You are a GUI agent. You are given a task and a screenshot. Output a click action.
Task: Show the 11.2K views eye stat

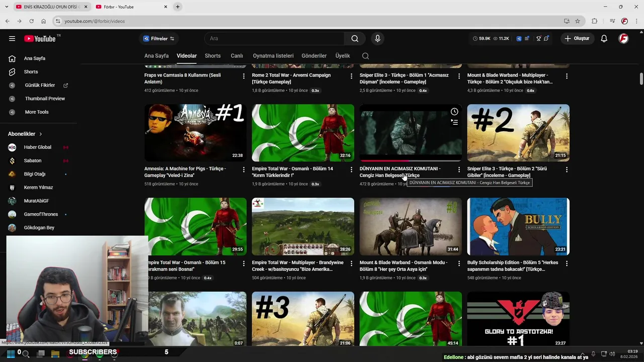tap(501, 39)
